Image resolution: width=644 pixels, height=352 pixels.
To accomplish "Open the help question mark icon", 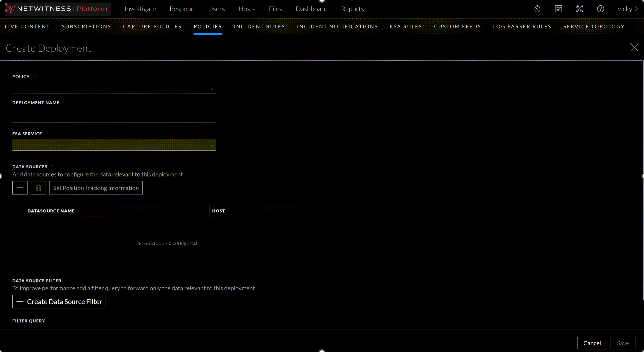I will point(600,9).
